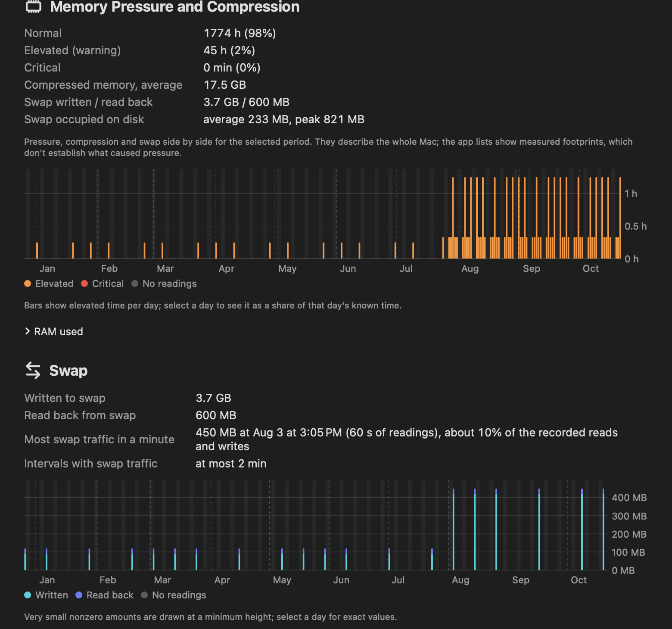
Task: Click the '0.5 h' axis label
Action: point(635,226)
